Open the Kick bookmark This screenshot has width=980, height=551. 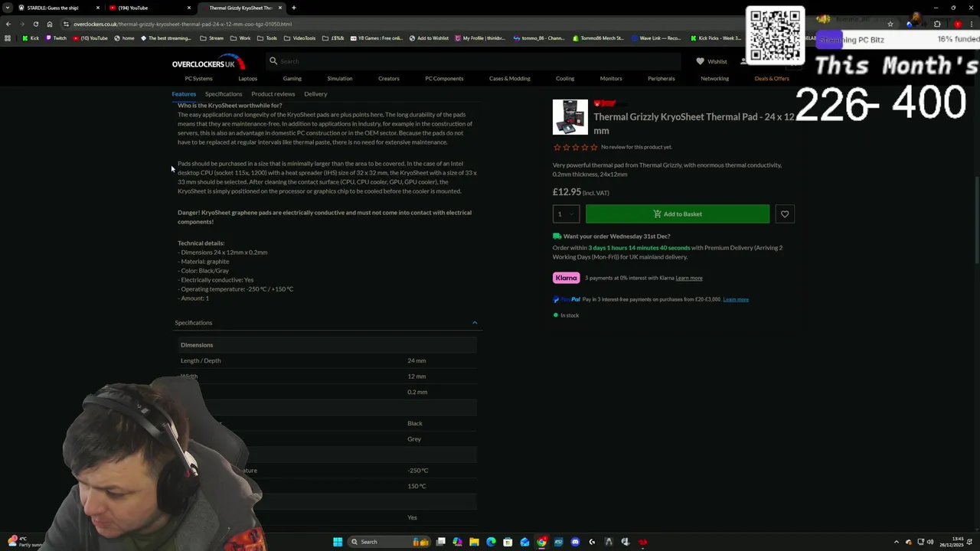(x=31, y=38)
